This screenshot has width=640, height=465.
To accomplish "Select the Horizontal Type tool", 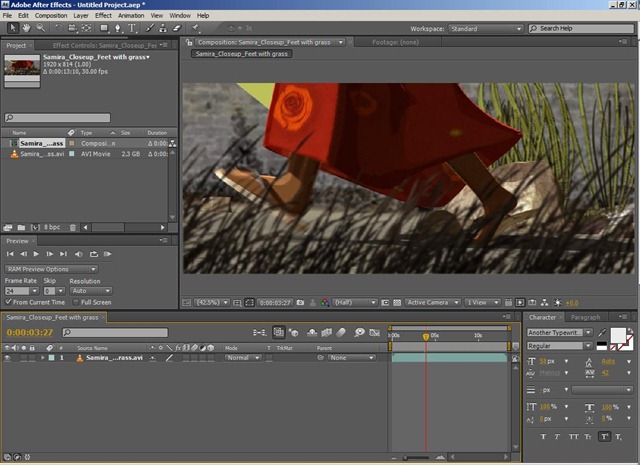I will pos(132,28).
